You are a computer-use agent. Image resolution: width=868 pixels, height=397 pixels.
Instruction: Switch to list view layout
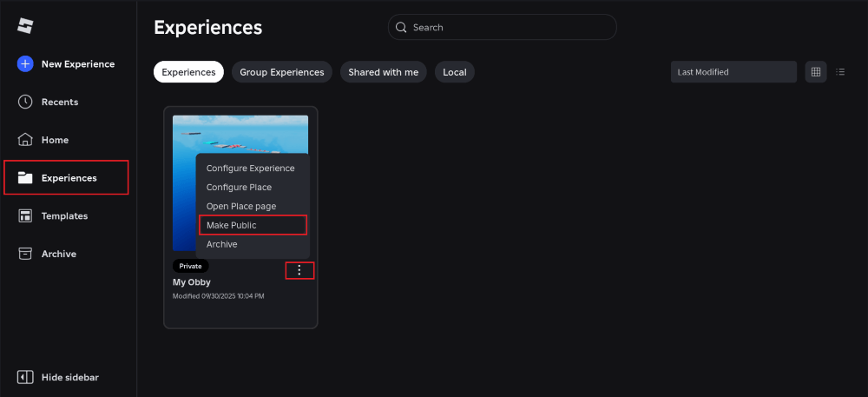click(x=840, y=72)
